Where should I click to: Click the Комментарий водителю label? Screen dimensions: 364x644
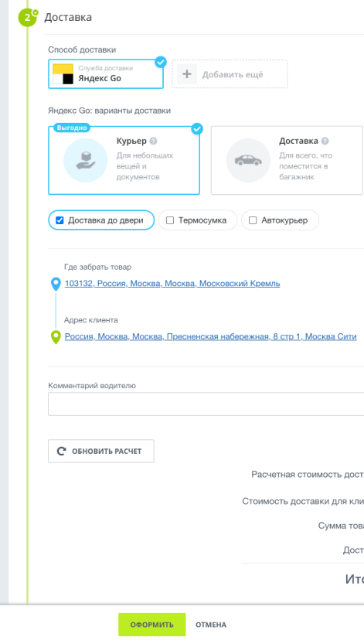point(92,386)
